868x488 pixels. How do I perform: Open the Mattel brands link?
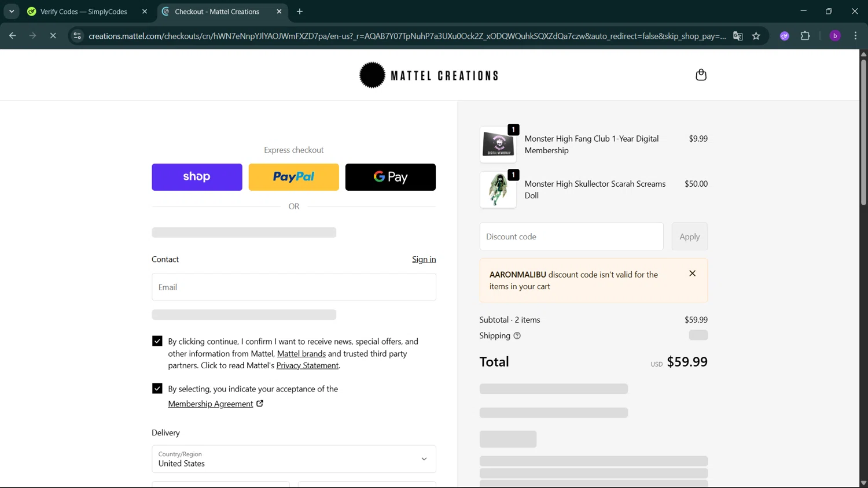[x=301, y=353]
